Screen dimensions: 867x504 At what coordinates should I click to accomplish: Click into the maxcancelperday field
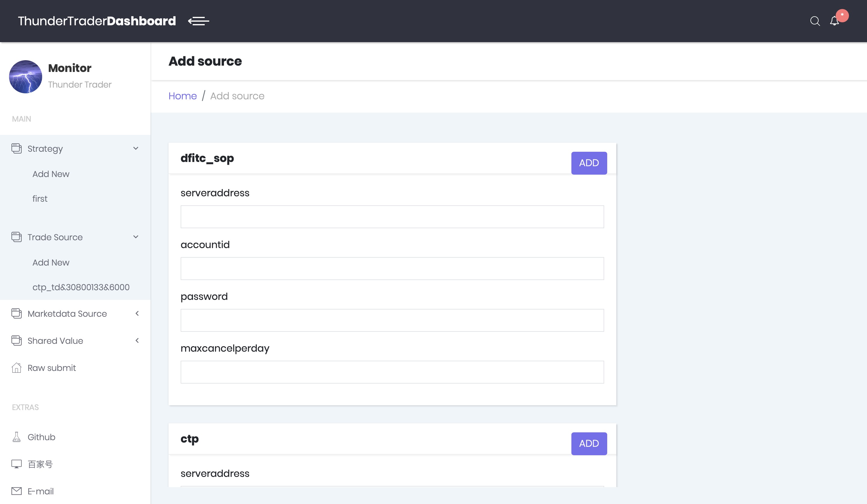[392, 372]
